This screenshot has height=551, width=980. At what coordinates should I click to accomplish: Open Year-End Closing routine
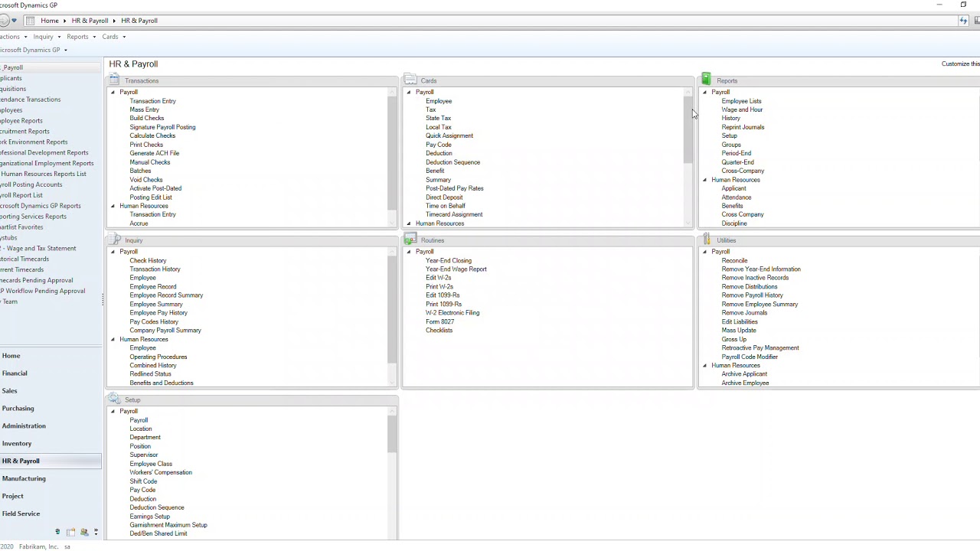[449, 261]
